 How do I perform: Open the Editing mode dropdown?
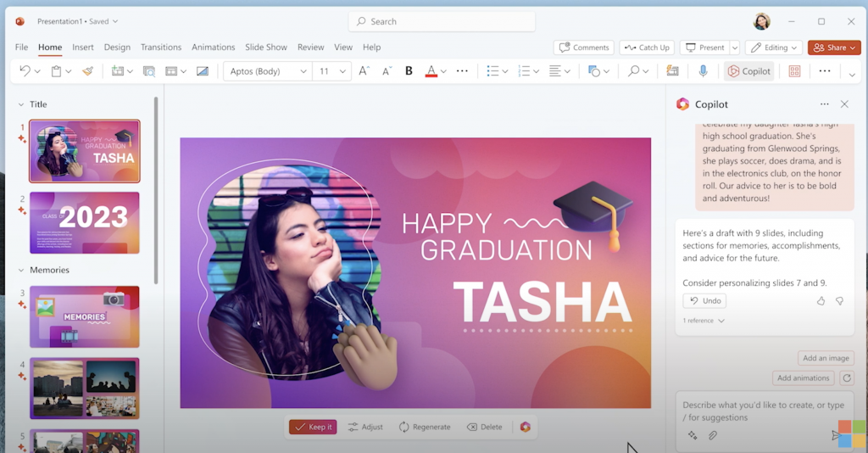773,48
